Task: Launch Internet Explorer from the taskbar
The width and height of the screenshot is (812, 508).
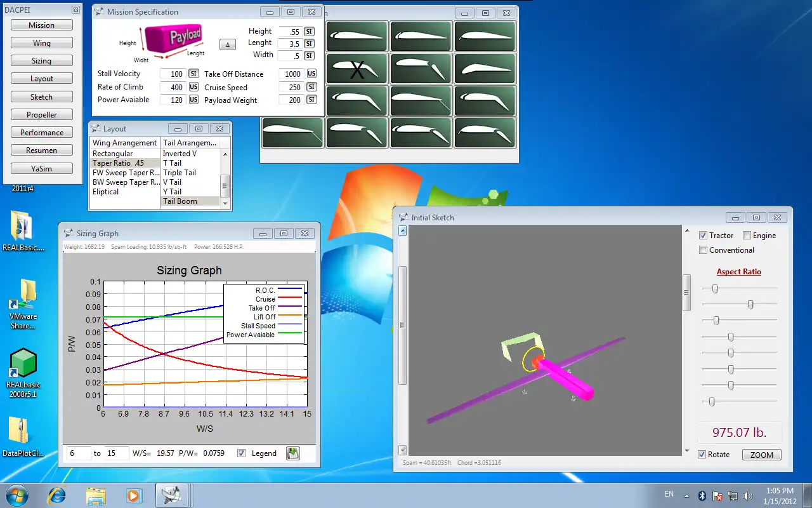Action: [56, 495]
